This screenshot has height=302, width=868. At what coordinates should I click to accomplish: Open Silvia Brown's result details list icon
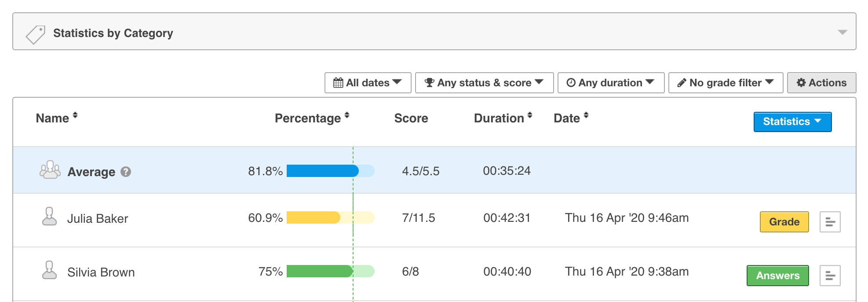coord(830,276)
